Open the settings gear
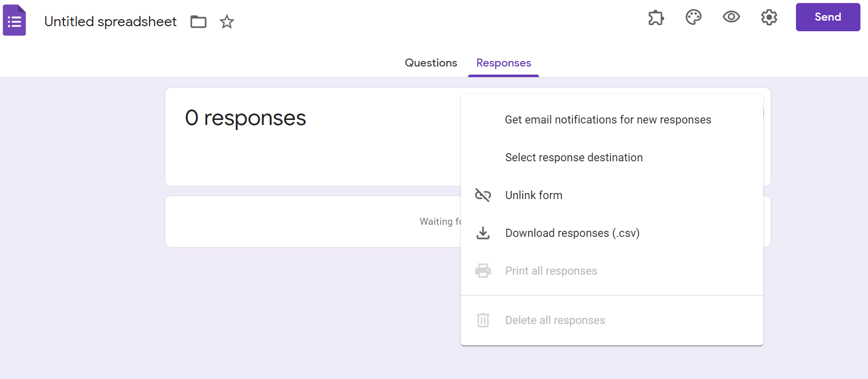Image resolution: width=868 pixels, height=379 pixels. pos(769,18)
